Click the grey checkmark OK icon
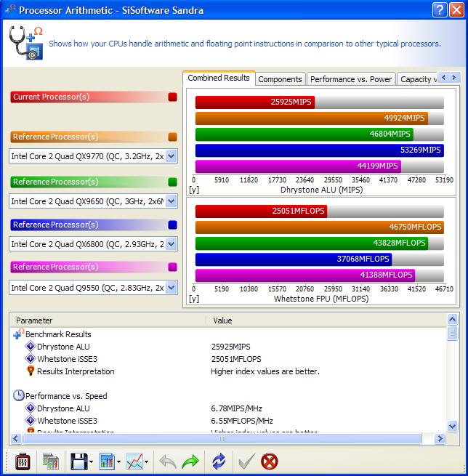This screenshot has height=476, width=468. coord(246,461)
